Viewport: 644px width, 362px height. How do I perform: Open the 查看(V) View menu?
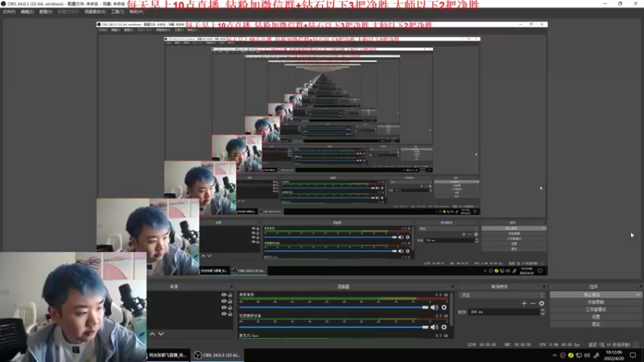point(46,12)
